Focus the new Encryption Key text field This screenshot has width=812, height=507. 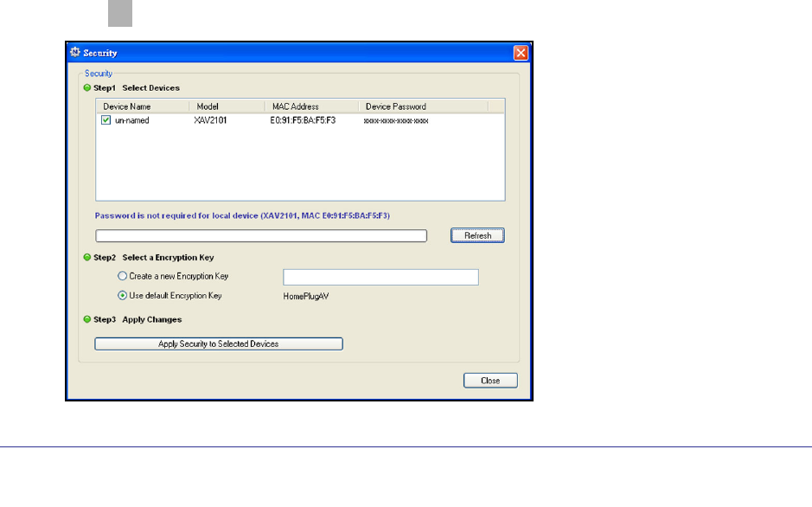pyautogui.click(x=380, y=277)
